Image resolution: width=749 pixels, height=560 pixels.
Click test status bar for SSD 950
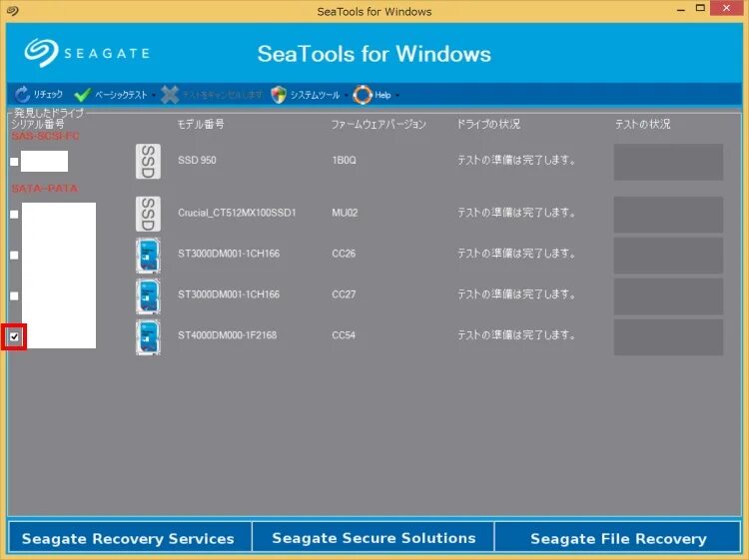(668, 163)
